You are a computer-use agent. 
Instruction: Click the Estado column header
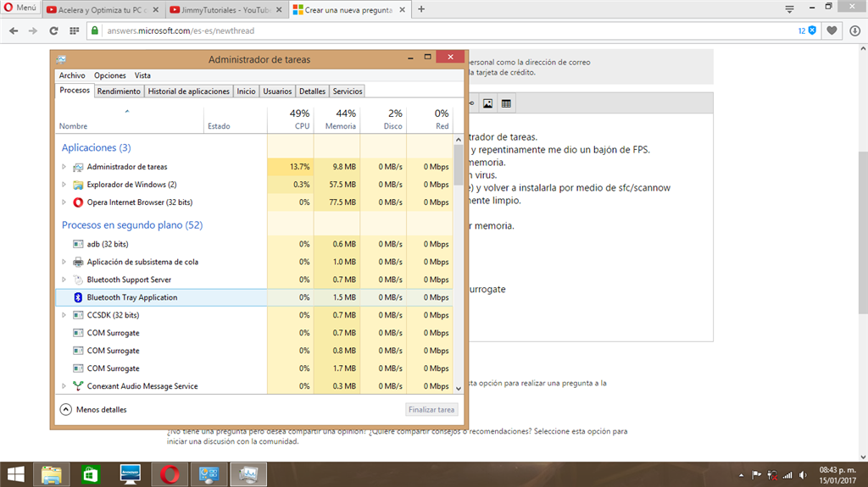[236, 119]
